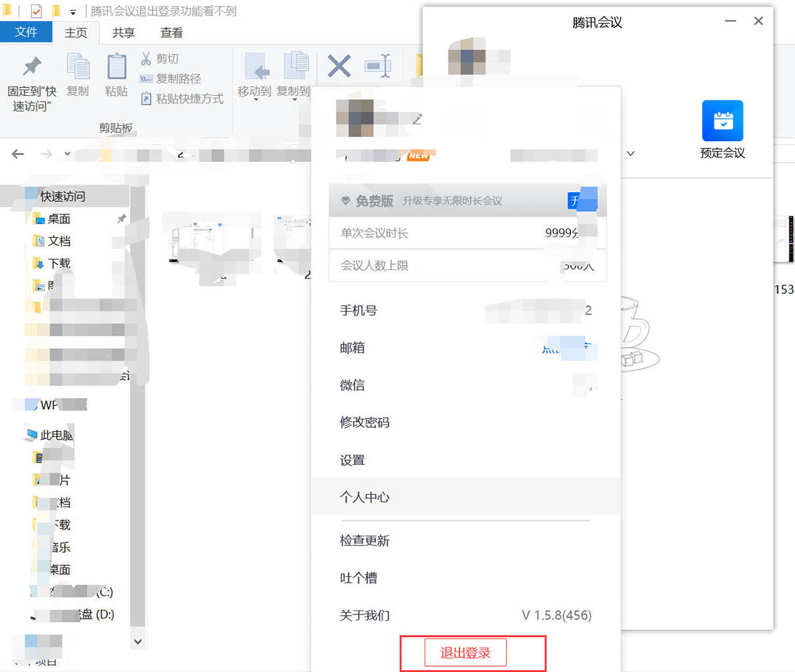Switch to the View (查看) tab
This screenshot has width=795, height=672.
point(172,32)
